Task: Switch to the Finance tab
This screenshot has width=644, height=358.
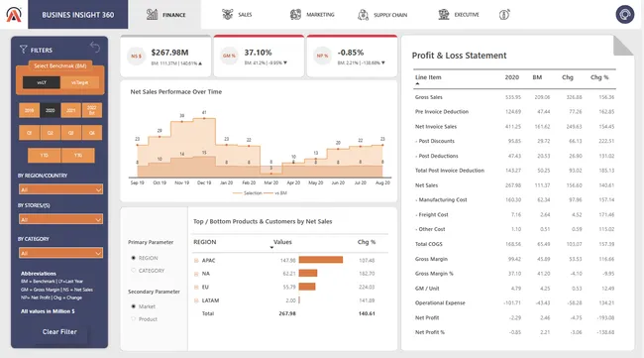Action: click(x=164, y=15)
